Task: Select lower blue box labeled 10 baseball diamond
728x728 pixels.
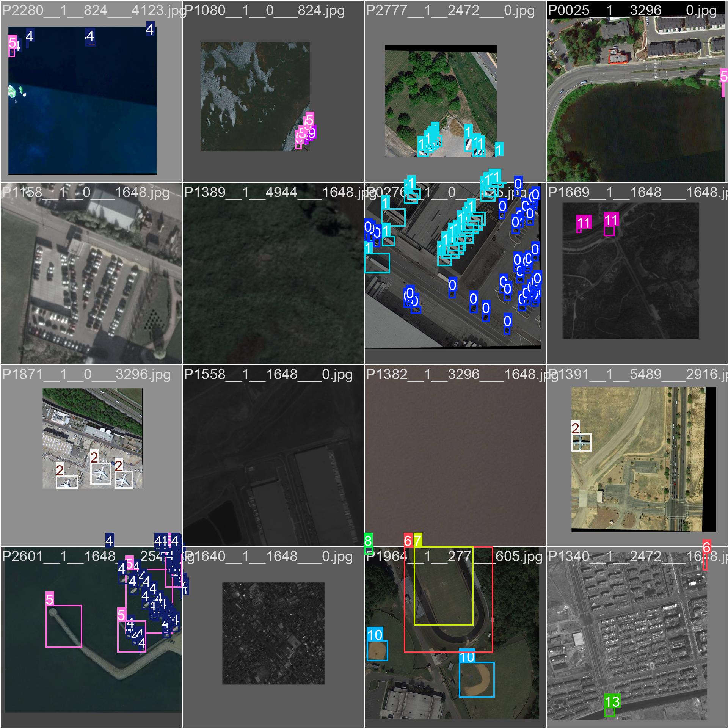Action: pos(476,679)
